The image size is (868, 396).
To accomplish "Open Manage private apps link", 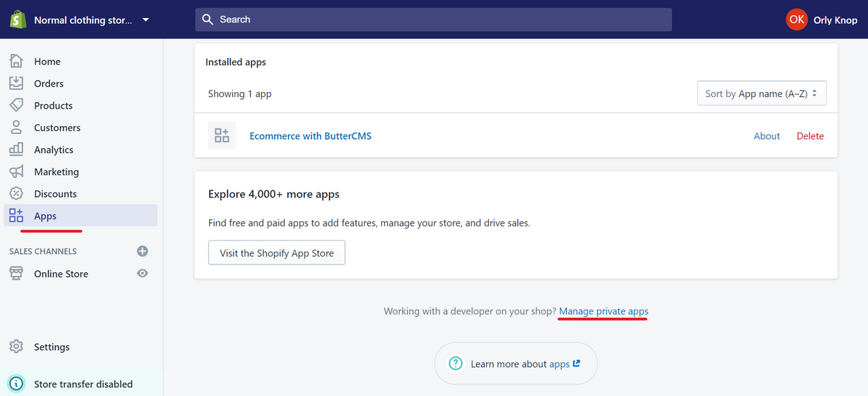I will [604, 311].
